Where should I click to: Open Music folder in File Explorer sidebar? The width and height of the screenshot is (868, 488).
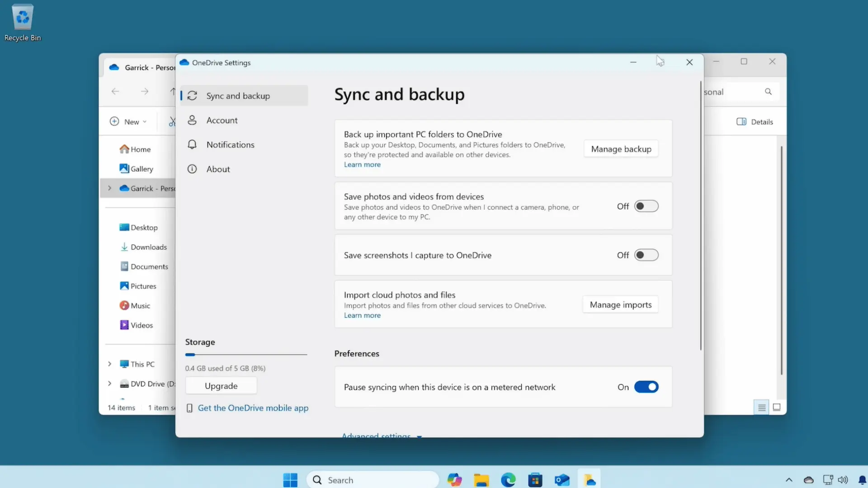(135, 305)
